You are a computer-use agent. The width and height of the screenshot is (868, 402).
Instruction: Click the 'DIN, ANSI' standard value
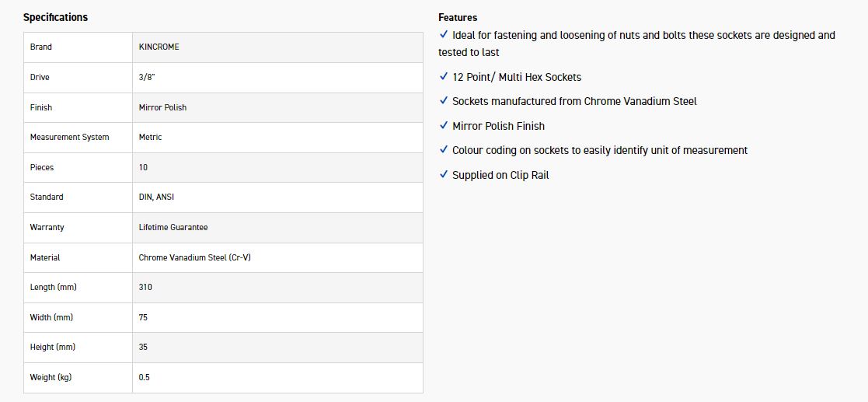click(x=156, y=197)
